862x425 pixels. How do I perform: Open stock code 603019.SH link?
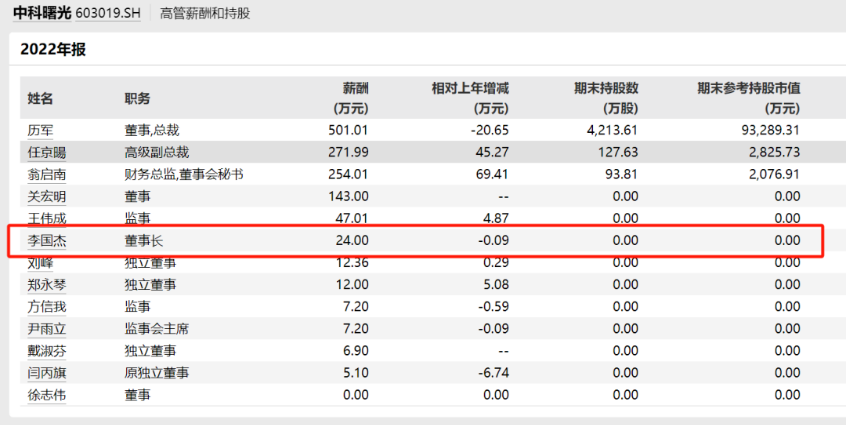point(107,13)
